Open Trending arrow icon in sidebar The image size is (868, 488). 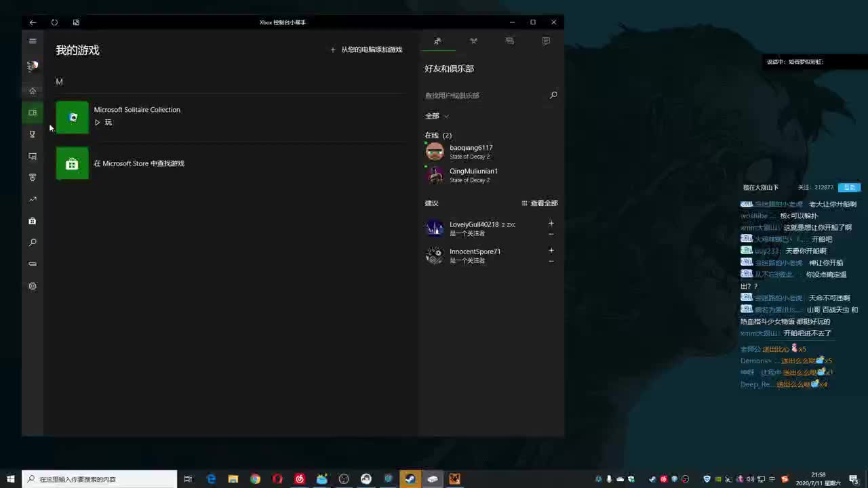click(x=33, y=199)
